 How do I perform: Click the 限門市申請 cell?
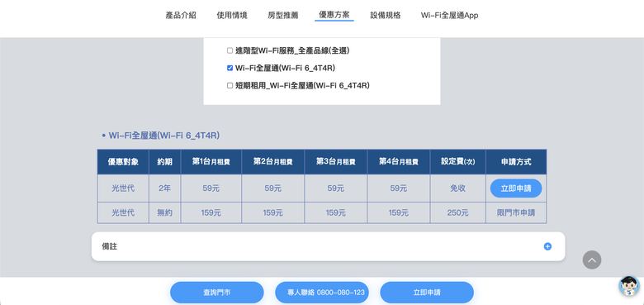pyautogui.click(x=516, y=213)
